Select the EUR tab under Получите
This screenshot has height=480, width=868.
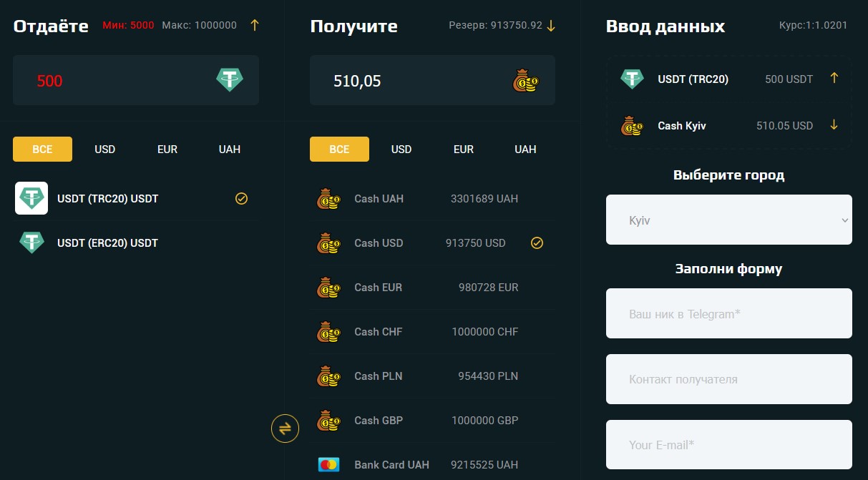(464, 149)
